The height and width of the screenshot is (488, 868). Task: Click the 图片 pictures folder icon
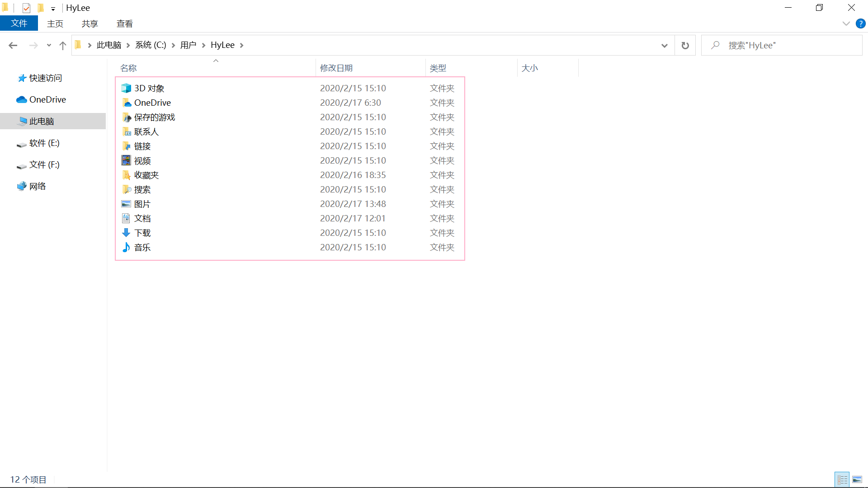[x=126, y=204]
